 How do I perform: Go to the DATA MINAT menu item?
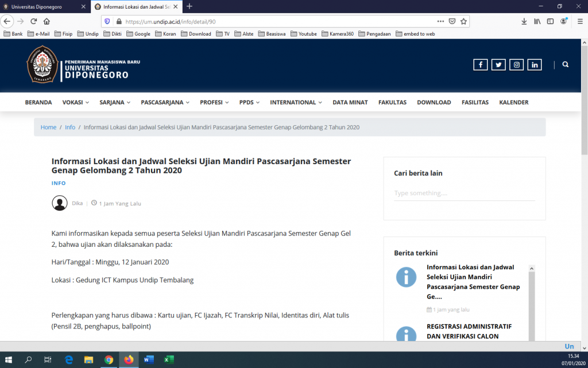[350, 102]
